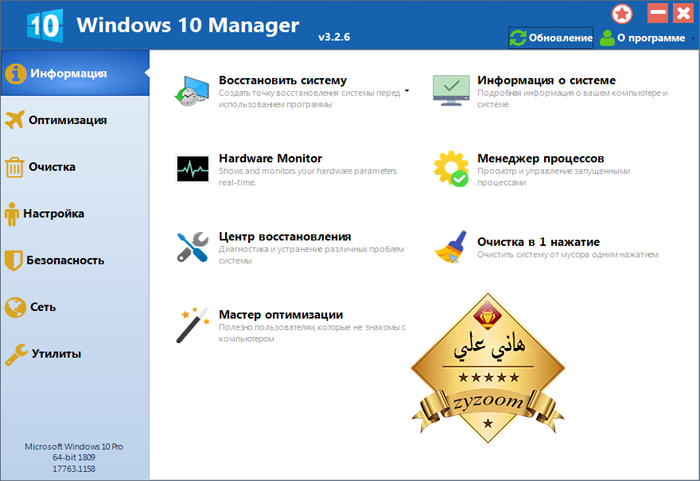Screen dimensions: 700x481
Task: Go to the Настройка section
Action: point(75,213)
